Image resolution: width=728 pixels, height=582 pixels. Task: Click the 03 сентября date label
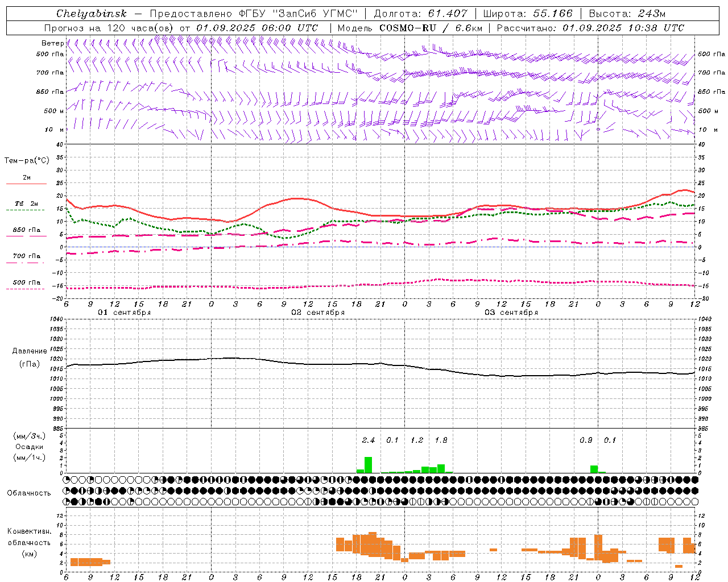pyautogui.click(x=511, y=312)
